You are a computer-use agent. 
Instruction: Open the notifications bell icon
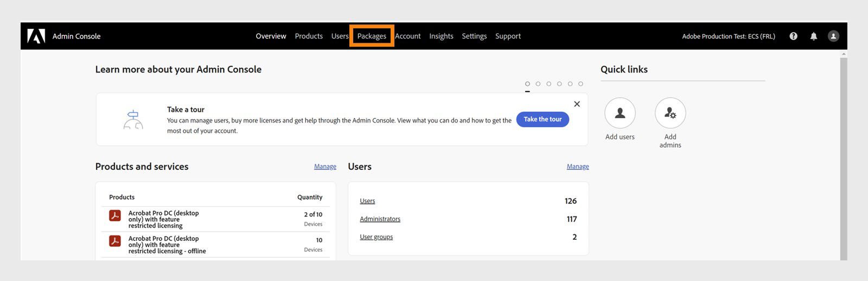814,36
